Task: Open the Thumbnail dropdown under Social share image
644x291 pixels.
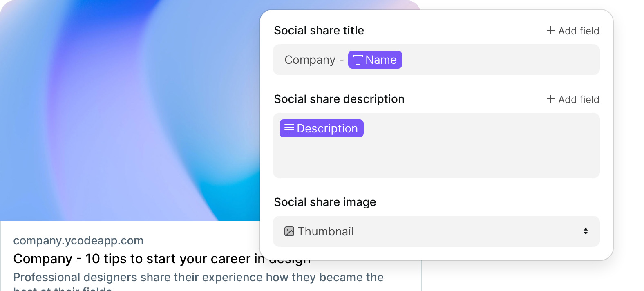Action: tap(436, 231)
